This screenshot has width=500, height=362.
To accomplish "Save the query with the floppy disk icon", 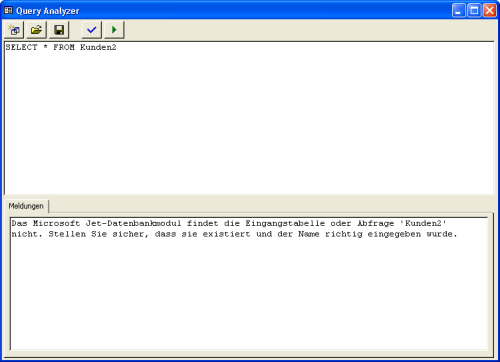I will click(x=59, y=30).
